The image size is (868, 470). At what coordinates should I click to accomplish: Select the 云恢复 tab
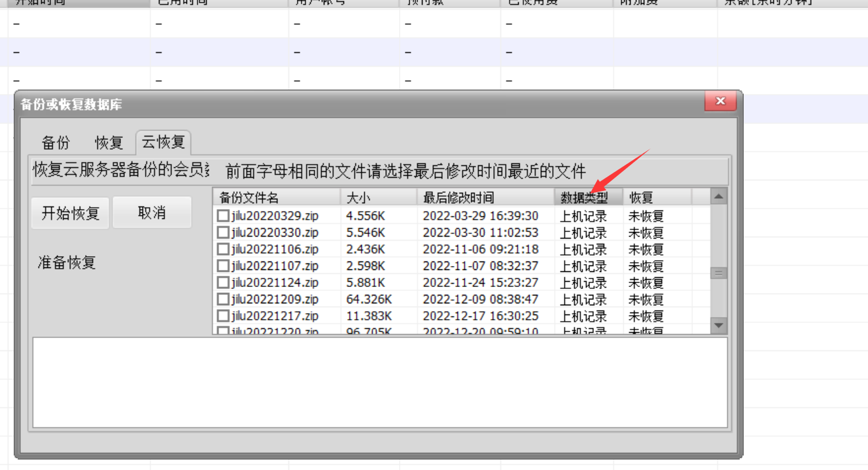pos(164,142)
